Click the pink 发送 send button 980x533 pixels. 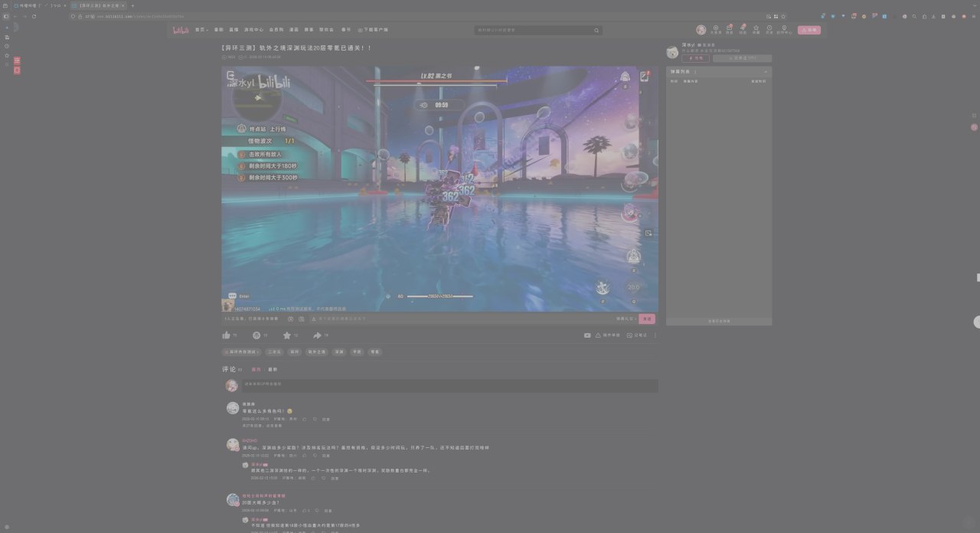[x=647, y=319]
